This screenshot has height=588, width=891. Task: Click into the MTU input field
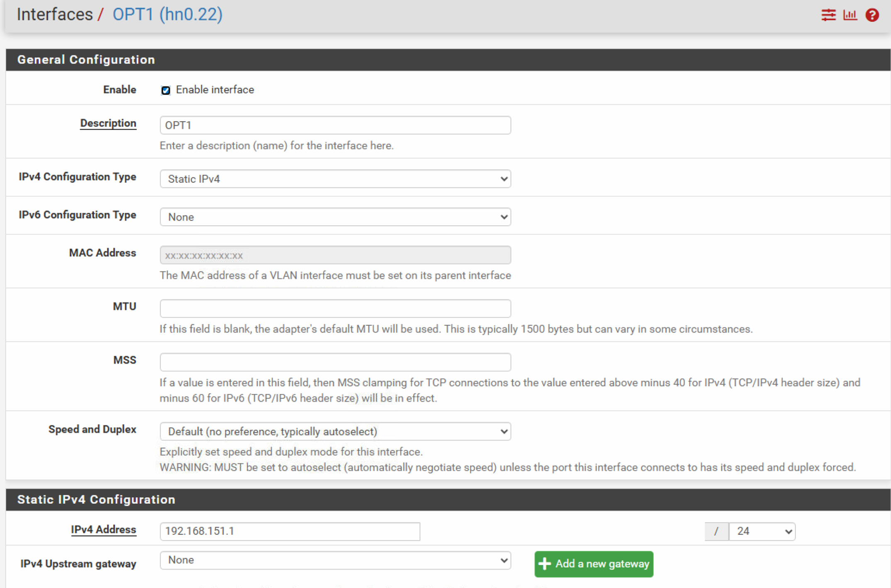(x=335, y=309)
